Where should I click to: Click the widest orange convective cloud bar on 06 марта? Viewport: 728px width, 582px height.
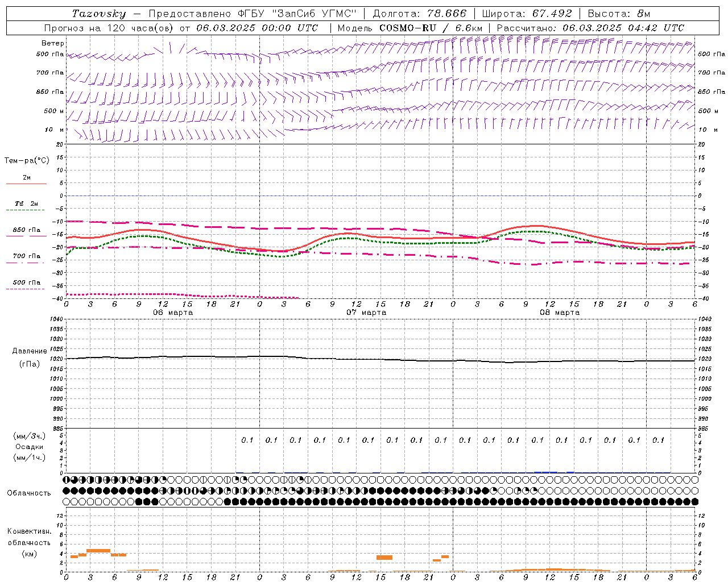point(98,550)
